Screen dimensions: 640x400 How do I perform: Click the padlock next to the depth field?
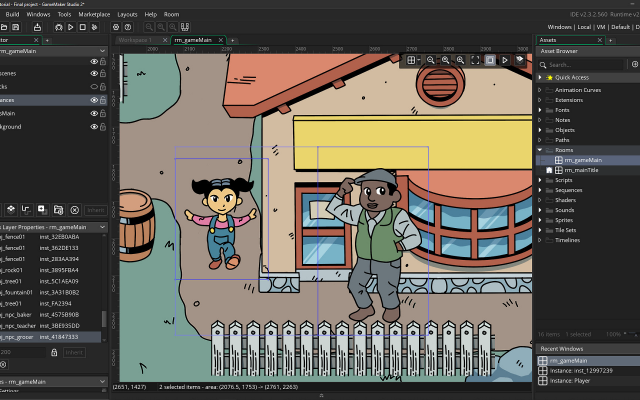tap(54, 352)
